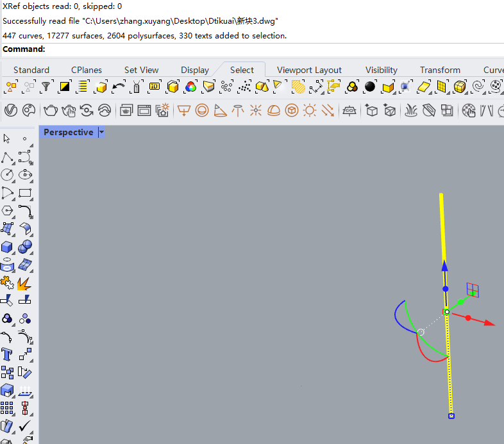The image size is (504, 444).
Task: Select the Boolean Union spheres tool
Action: coord(25,247)
